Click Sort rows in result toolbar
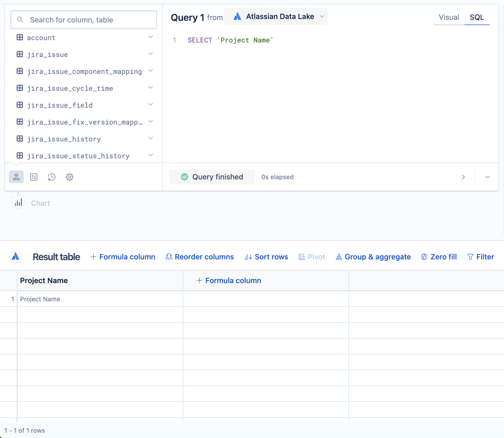 (x=266, y=257)
